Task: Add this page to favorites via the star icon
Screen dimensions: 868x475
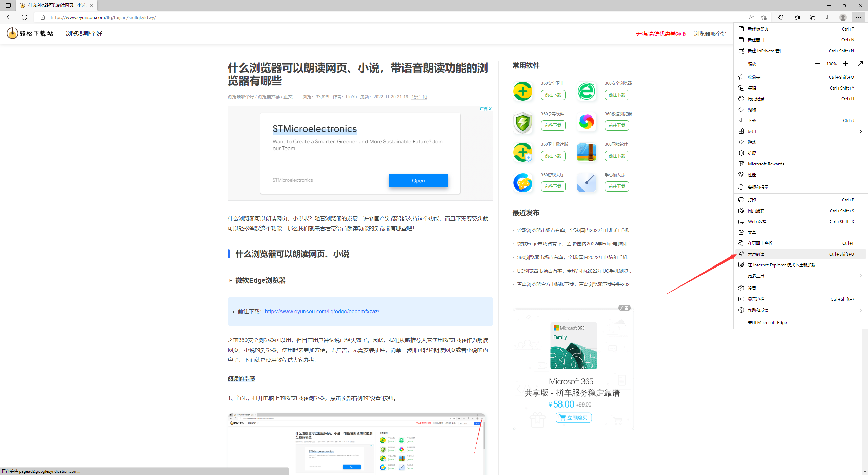Action: (764, 17)
